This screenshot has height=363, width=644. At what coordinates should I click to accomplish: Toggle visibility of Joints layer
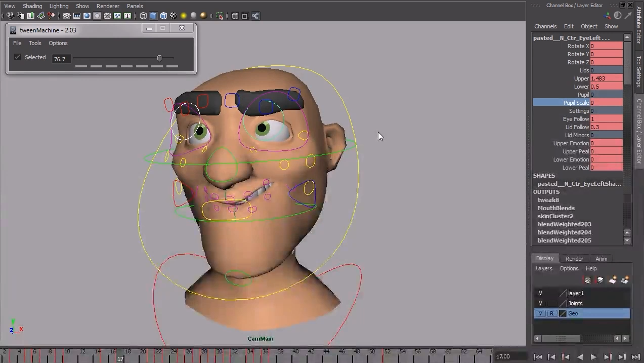(x=540, y=303)
